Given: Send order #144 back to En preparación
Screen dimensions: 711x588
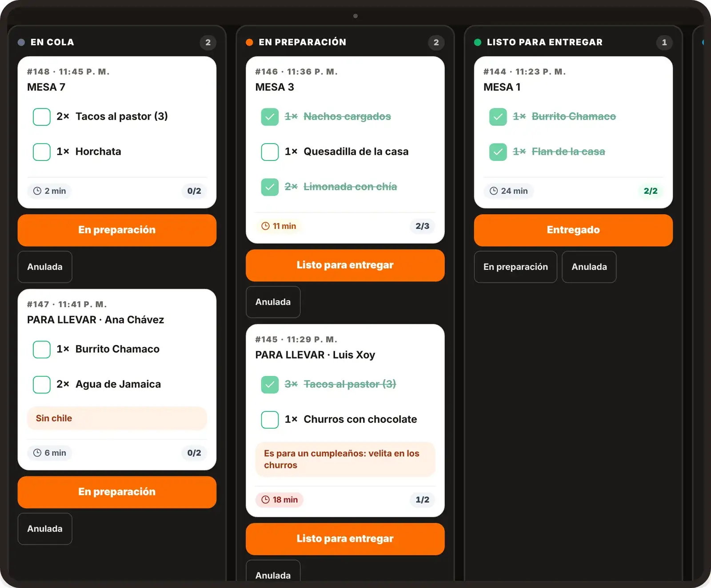Looking at the screenshot, I should click(x=515, y=267).
